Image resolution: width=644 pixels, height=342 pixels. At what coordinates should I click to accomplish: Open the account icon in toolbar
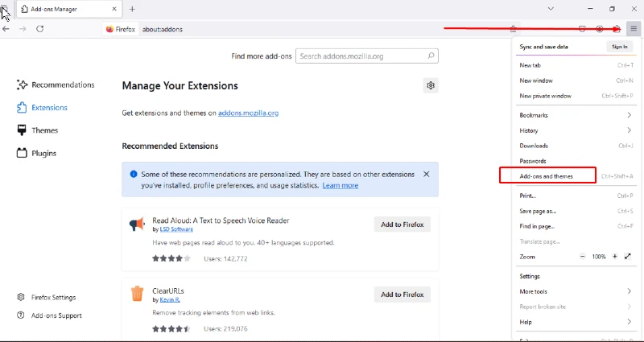(600, 29)
